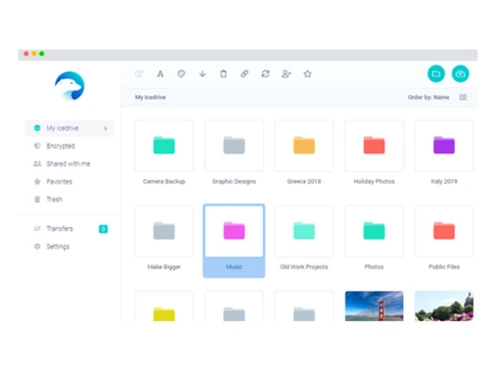Screen dimensions: 500x375
Task: Select the Photos folder
Action: (374, 231)
